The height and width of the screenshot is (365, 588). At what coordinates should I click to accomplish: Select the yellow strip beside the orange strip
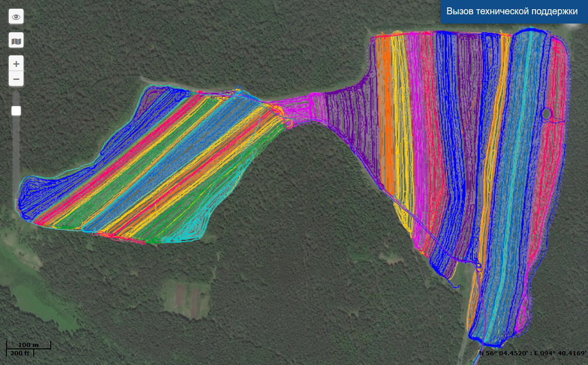point(398,115)
